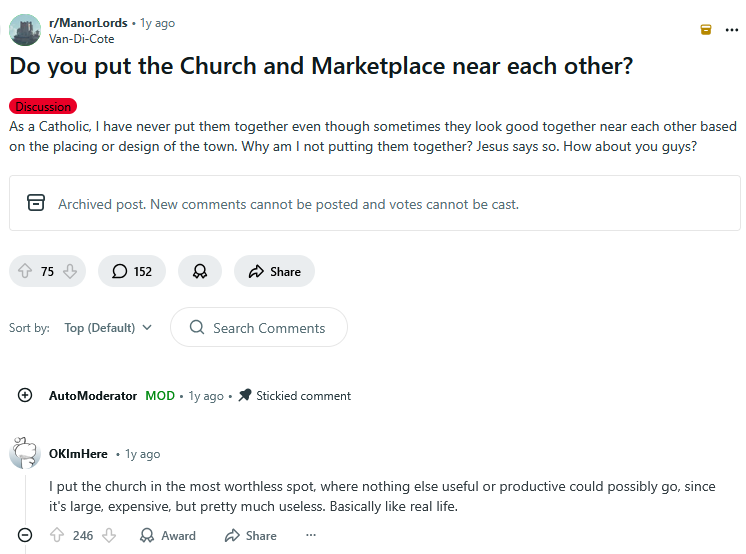Viewport: 746px width, 554px height.
Task: Downvote the Church and Marketplace post
Action: [x=70, y=271]
